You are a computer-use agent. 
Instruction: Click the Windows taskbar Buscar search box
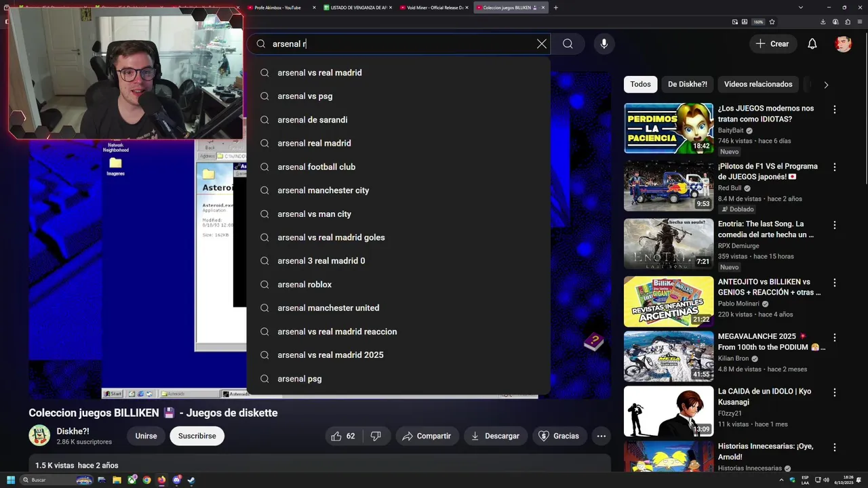pos(58,480)
